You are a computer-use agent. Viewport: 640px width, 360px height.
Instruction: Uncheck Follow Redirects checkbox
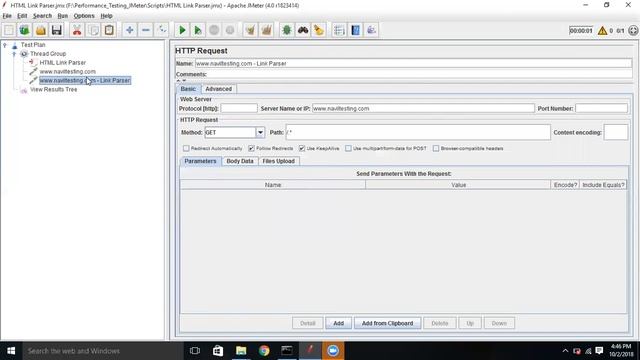(x=251, y=148)
